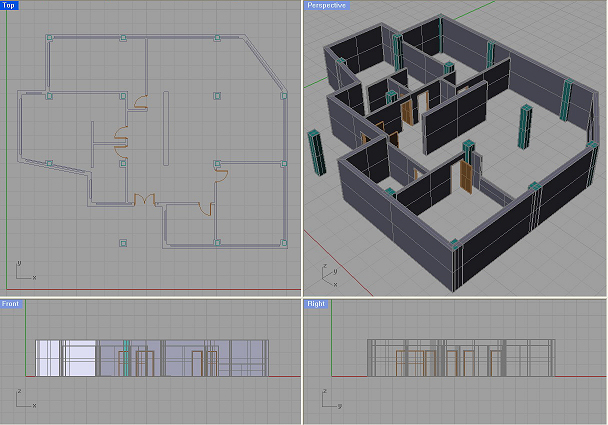Select the white highlighted wall in Front view
The height and width of the screenshot is (425, 608).
66,358
